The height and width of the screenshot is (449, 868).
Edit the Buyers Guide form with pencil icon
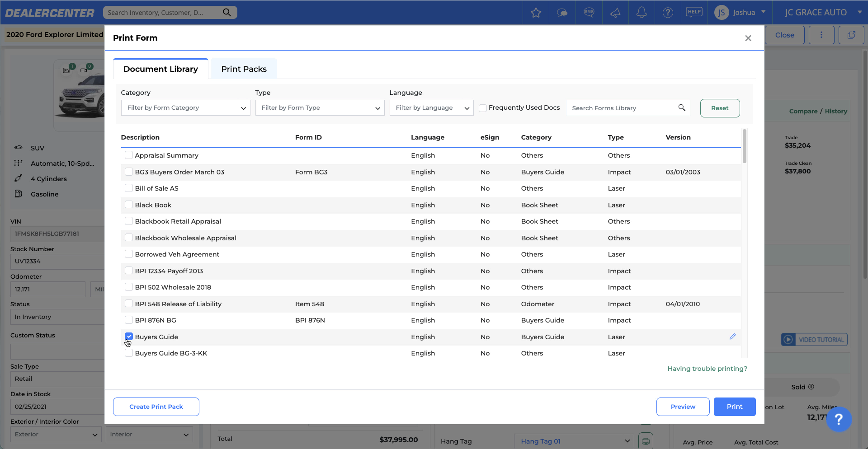(732, 337)
